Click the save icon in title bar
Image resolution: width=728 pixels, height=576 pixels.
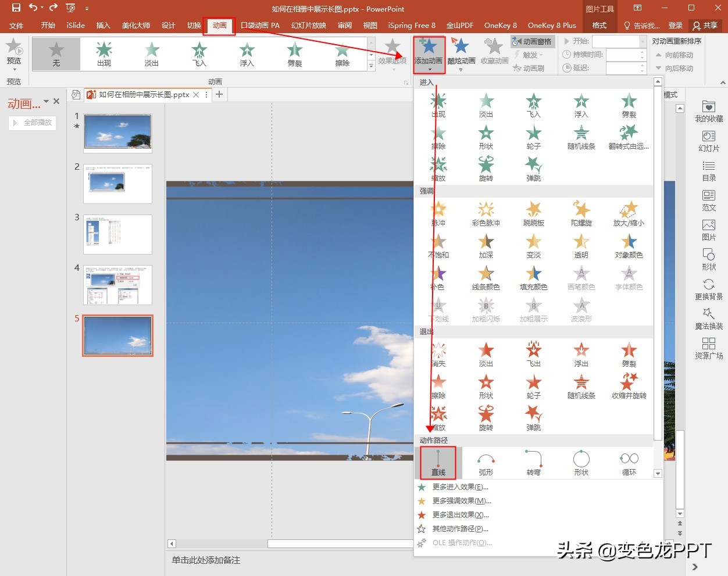(16, 8)
